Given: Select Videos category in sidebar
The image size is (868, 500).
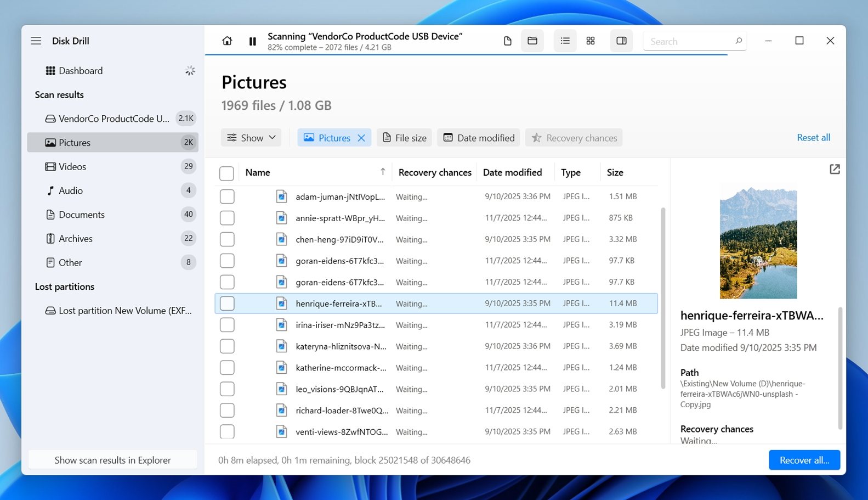Looking at the screenshot, I should [112, 166].
